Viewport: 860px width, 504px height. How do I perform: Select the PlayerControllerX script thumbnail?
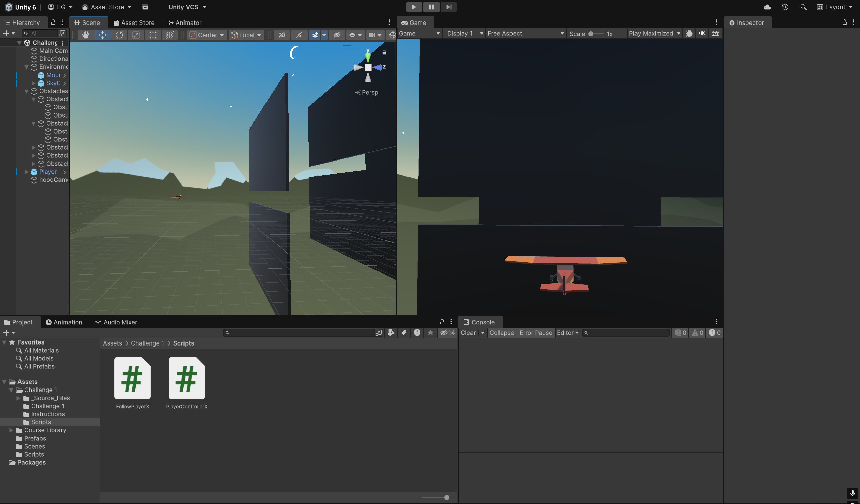(x=187, y=378)
